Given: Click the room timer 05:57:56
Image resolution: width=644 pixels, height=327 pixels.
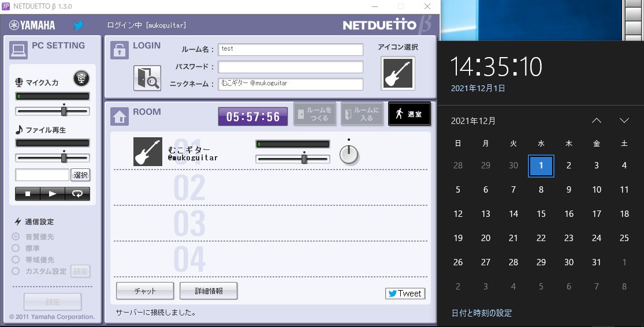Looking at the screenshot, I should pos(252,116).
